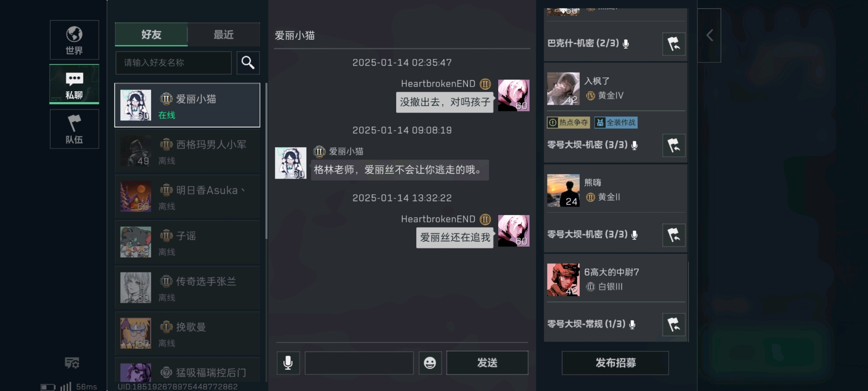Switch to the 队伍 team chat channel
This screenshot has height=391, width=868.
74,129
